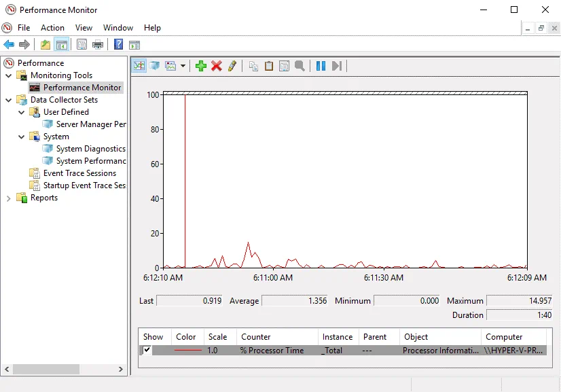Click the Update Data step-forward icon

click(336, 66)
